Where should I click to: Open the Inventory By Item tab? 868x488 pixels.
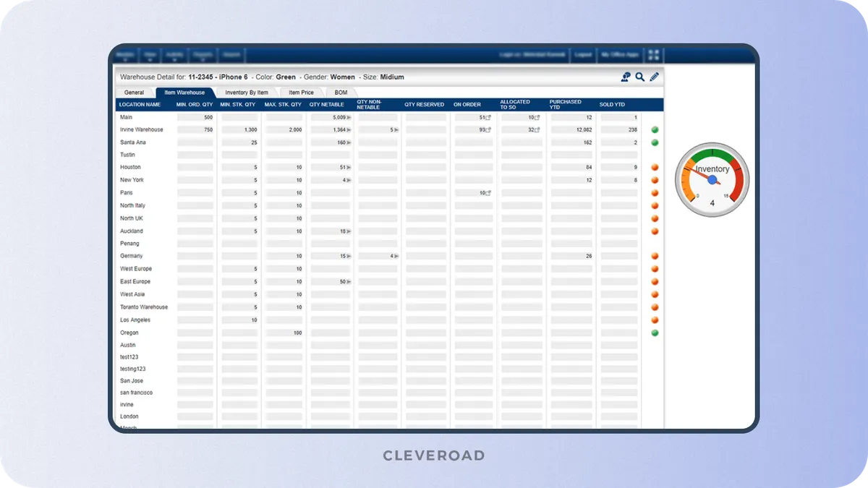point(247,93)
